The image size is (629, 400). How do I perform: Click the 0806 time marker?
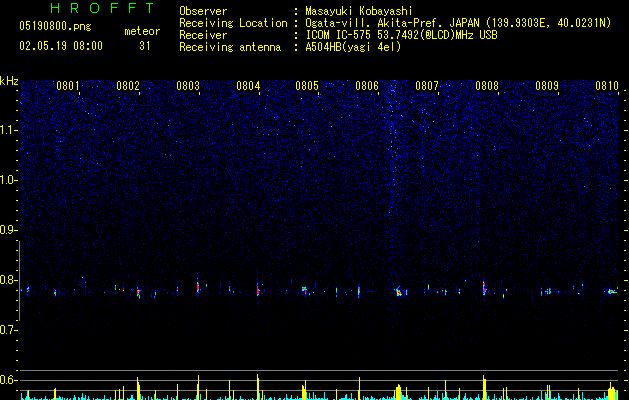coord(367,86)
